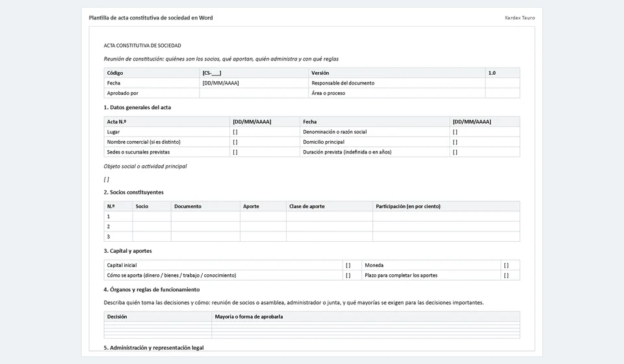Select 'Participación (en por ciento)' header
This screenshot has width=624, height=364.
446,206
